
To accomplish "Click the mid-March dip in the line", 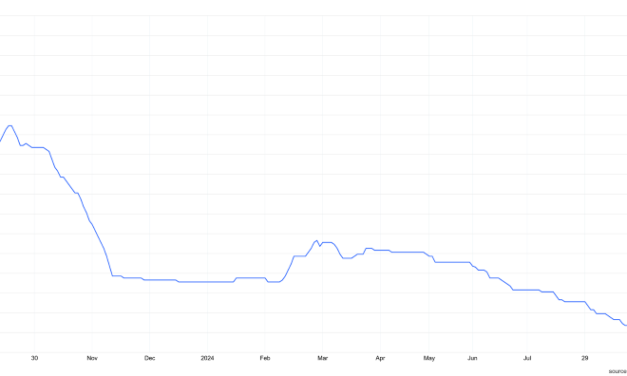I will 347,258.
